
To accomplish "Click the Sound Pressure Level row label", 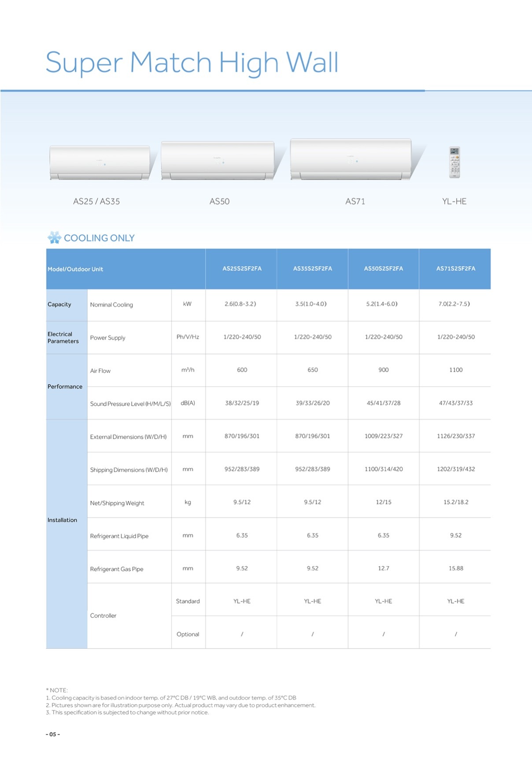I will (x=130, y=404).
